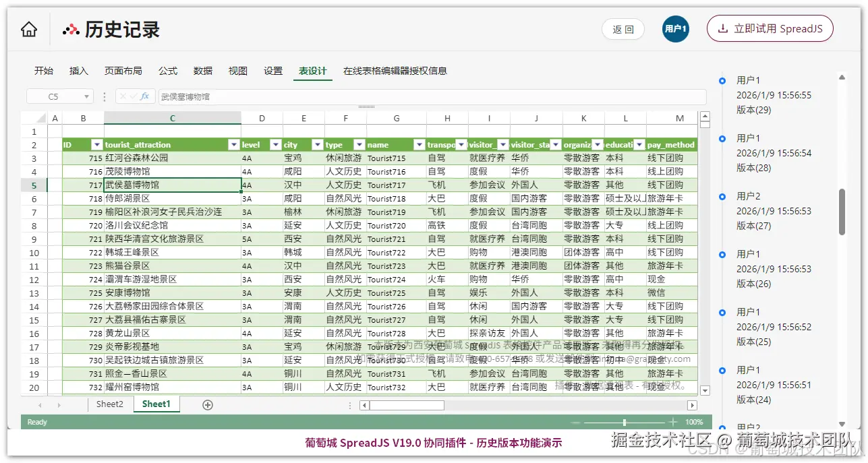
Task: Click the 用户1 avatar badge in header
Action: click(675, 29)
